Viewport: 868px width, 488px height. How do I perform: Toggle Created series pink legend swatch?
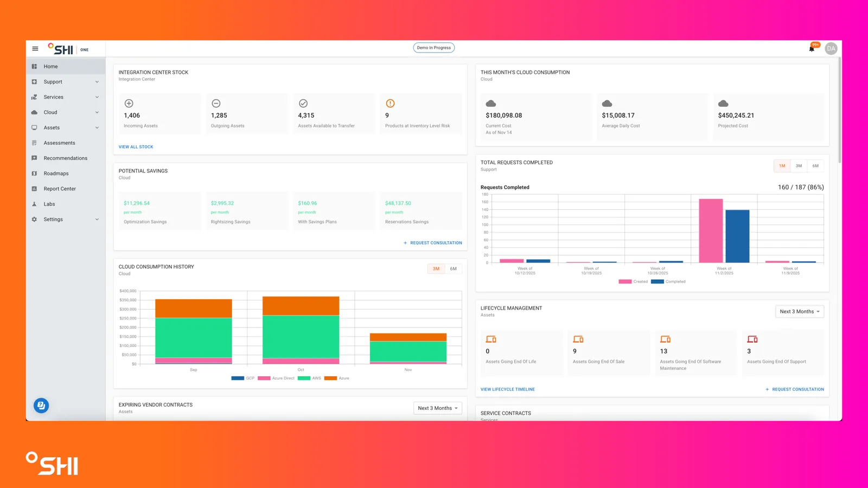625,281
